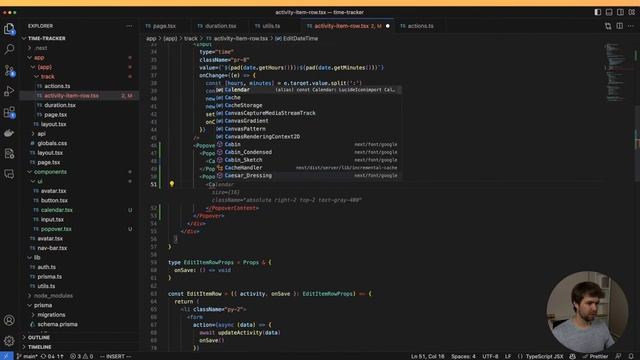Screen dimensions: 640x360
Task: Expand the TIMELINE section
Action: 40,347
